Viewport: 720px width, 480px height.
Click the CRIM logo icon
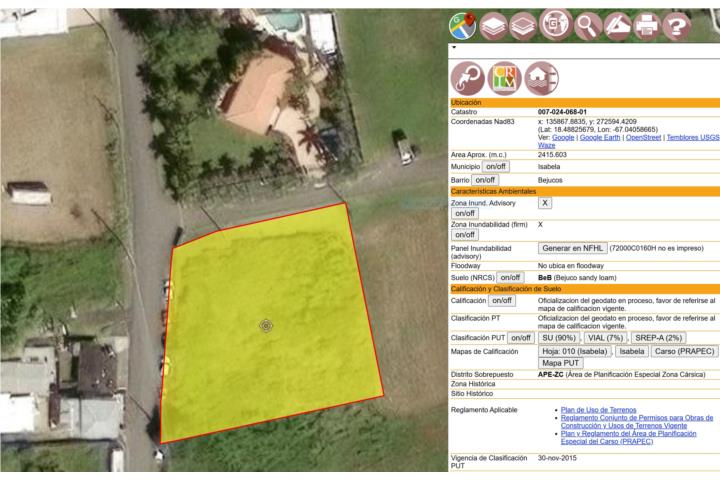(x=506, y=78)
